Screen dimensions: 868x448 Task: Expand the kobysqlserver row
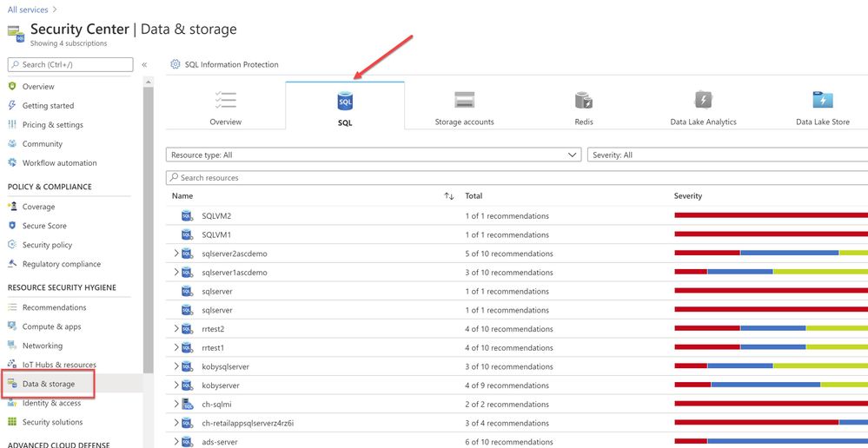point(176,366)
